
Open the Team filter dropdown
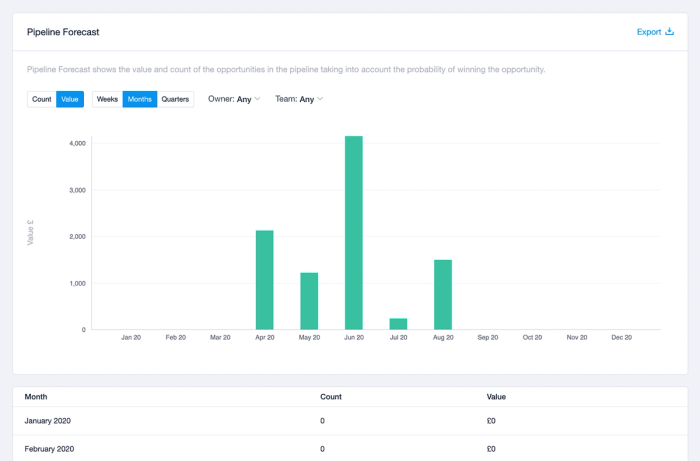(x=299, y=99)
